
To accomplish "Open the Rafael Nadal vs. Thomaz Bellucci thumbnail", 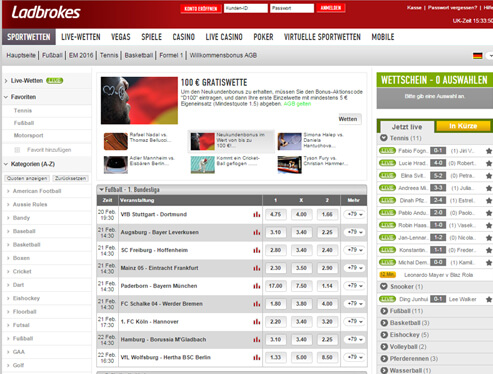I will [116, 141].
